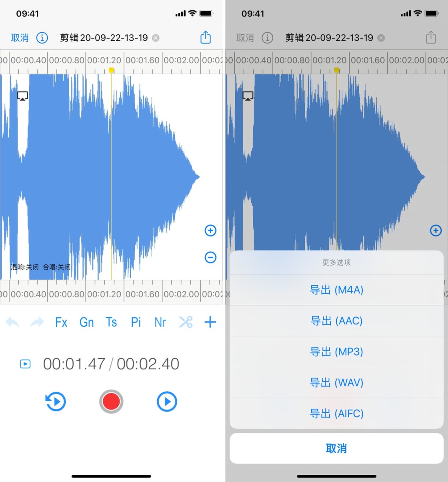The image size is (448, 482).
Task: Zoom out of the waveform with minus control
Action: pyautogui.click(x=210, y=257)
